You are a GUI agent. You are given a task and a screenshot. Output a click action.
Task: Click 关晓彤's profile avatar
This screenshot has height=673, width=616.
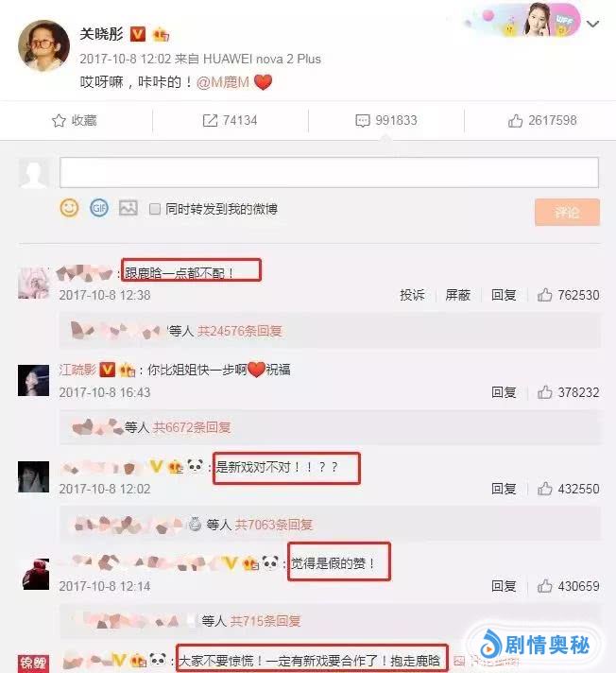coord(43,45)
